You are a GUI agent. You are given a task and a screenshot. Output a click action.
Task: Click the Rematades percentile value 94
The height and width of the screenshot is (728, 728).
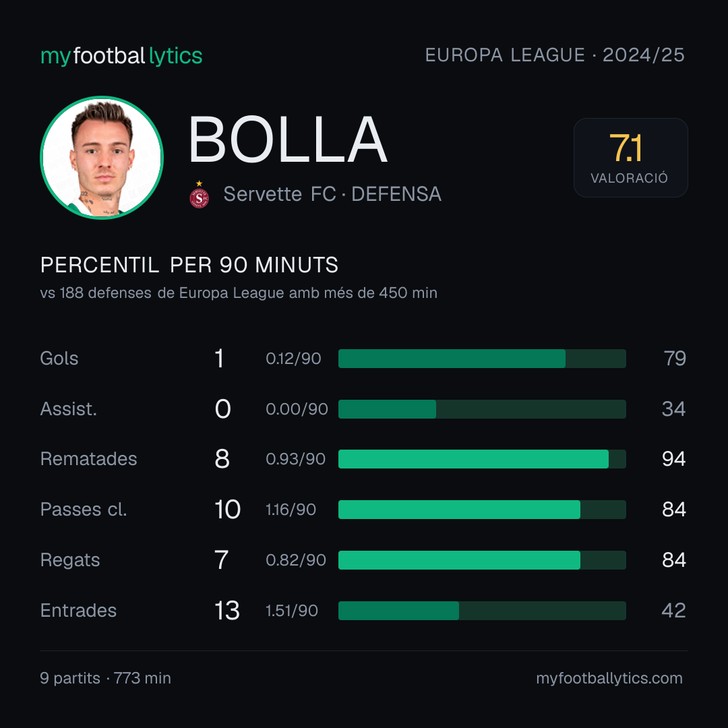tap(673, 459)
